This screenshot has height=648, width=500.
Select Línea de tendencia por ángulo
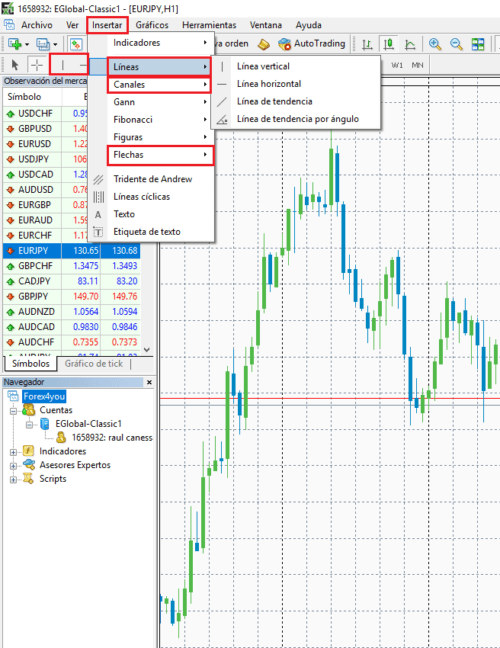tap(296, 119)
